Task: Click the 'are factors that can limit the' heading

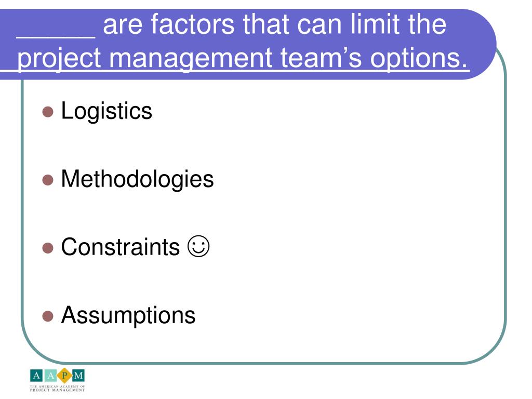Action: point(274,24)
